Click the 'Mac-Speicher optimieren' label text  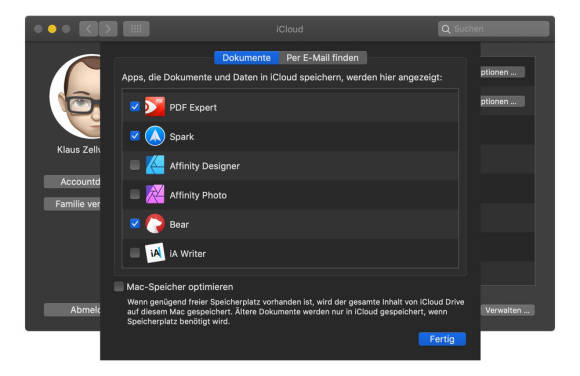point(180,287)
